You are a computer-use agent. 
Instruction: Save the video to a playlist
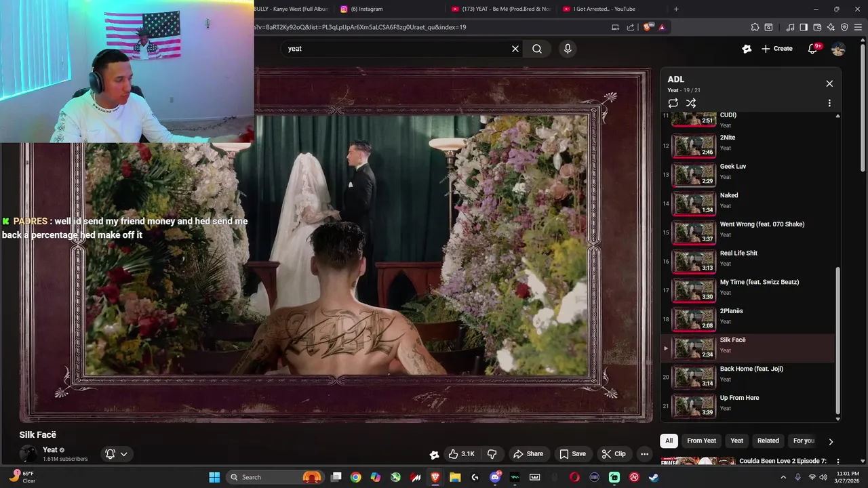(x=572, y=454)
